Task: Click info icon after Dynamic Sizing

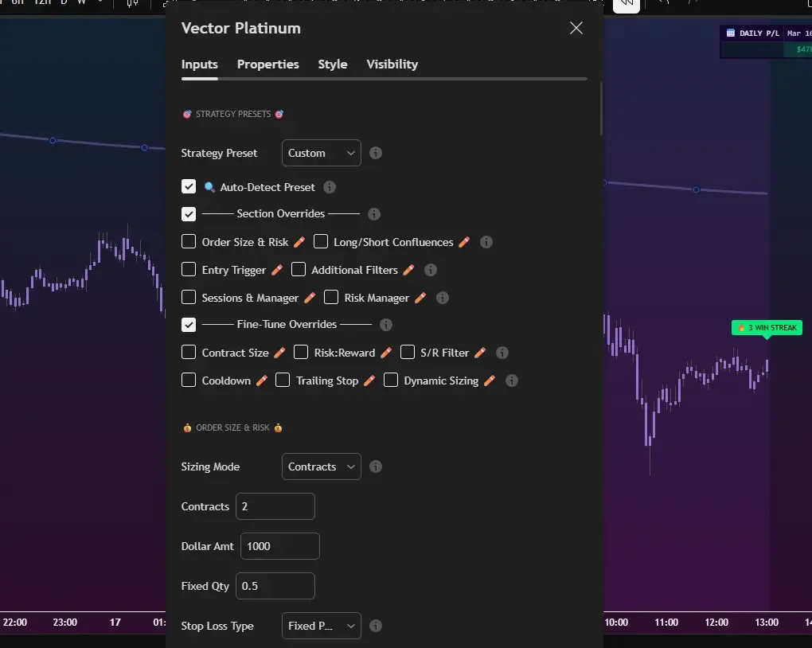Action: pyautogui.click(x=512, y=381)
